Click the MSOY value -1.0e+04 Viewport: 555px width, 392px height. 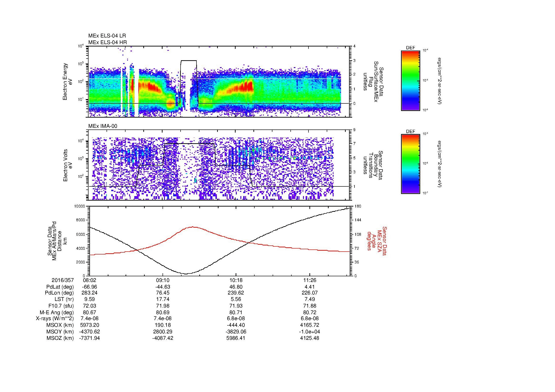310,332
